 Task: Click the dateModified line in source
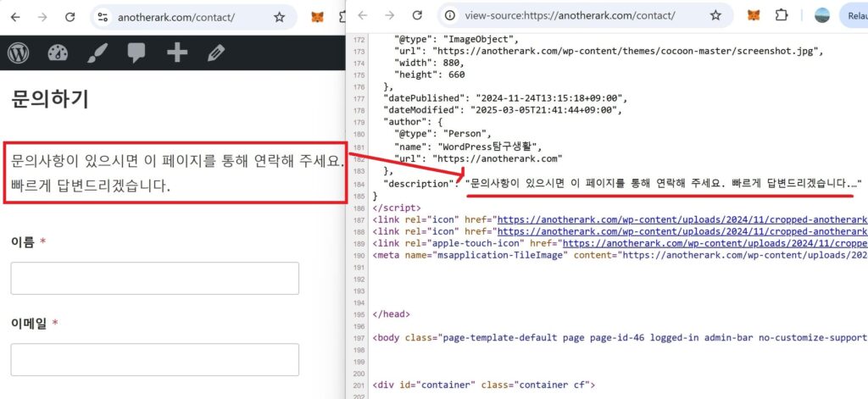501,110
